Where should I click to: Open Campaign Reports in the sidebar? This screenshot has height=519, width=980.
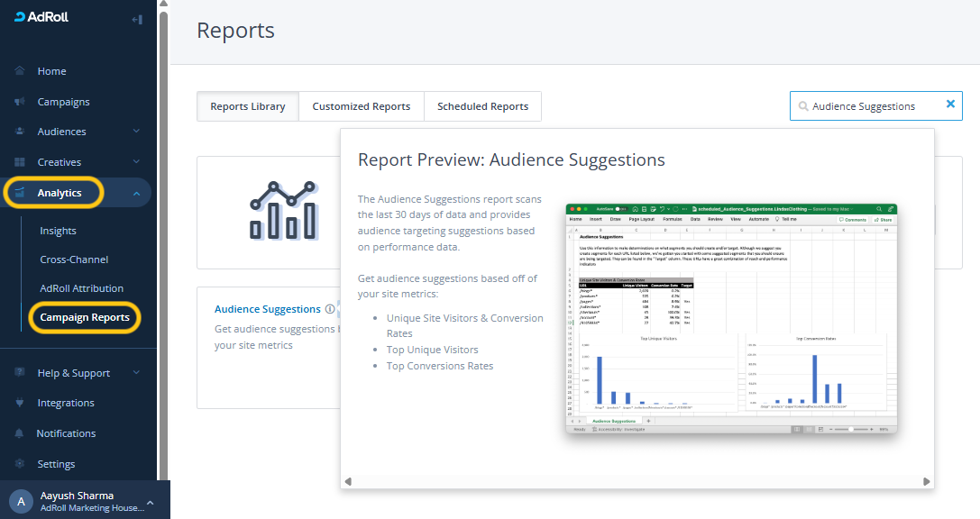85,317
